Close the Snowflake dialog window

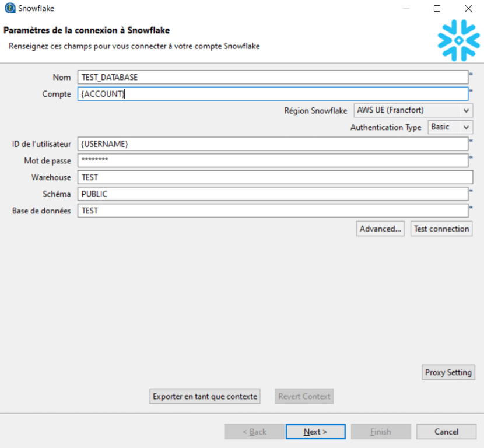[468, 8]
